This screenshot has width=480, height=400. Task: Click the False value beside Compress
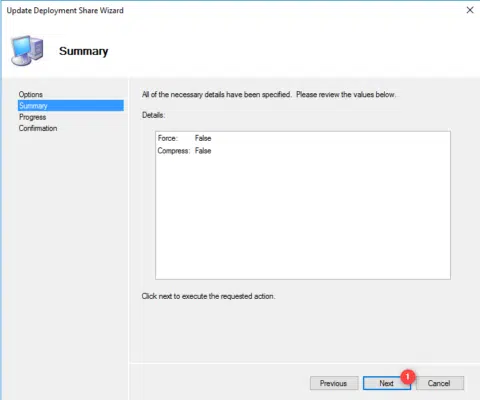[203, 151]
